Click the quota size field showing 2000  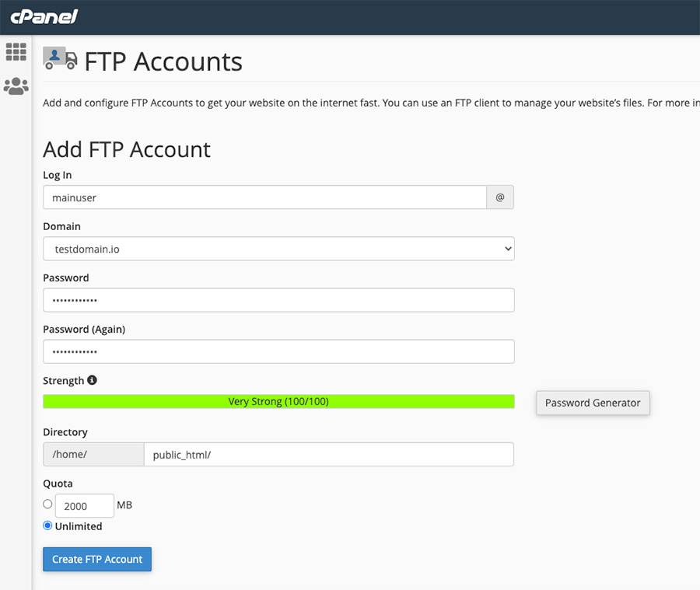[x=84, y=506]
